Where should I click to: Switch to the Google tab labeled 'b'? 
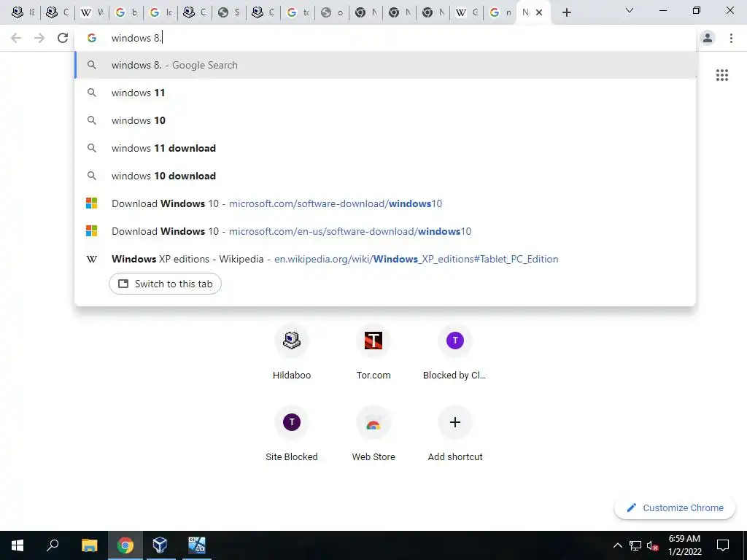[x=125, y=12]
